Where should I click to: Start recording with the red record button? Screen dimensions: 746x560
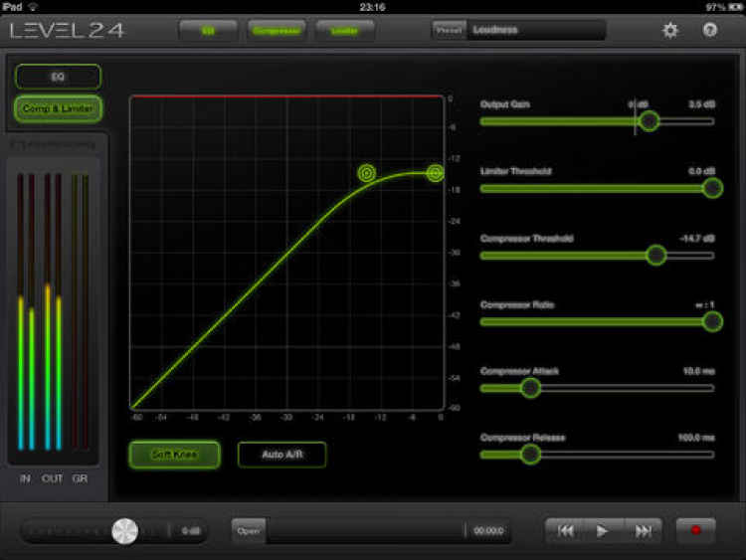click(695, 530)
